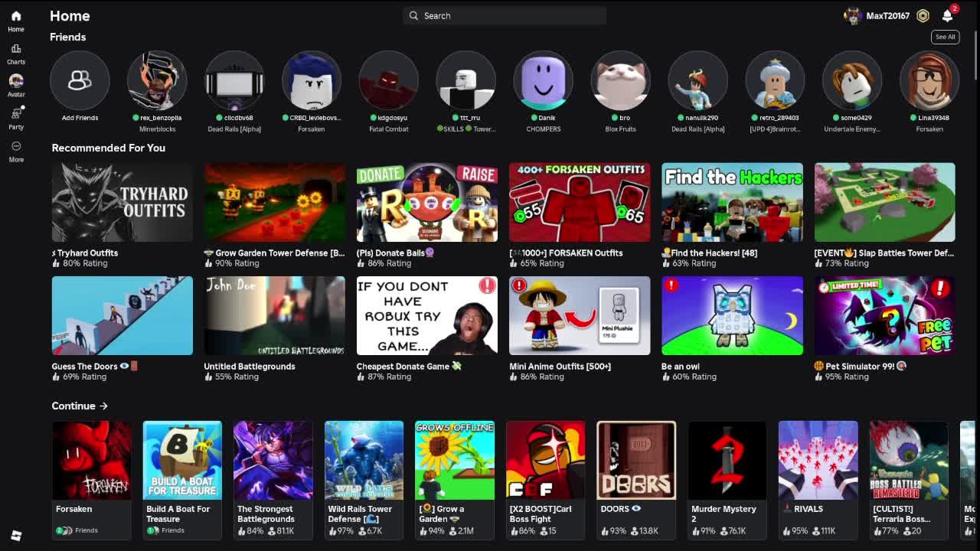Open the Home sidebar icon
The image size is (980, 551).
click(16, 21)
